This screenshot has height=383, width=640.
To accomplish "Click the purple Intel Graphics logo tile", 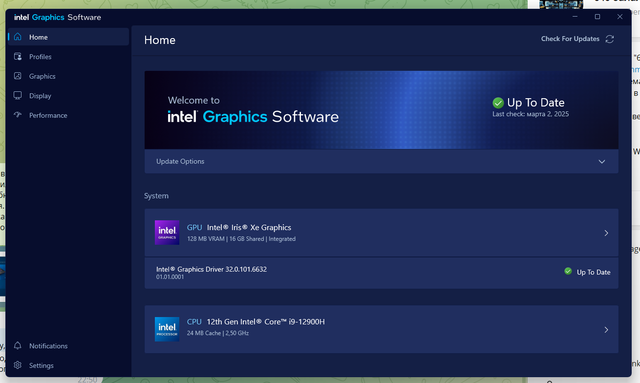I will (167, 232).
